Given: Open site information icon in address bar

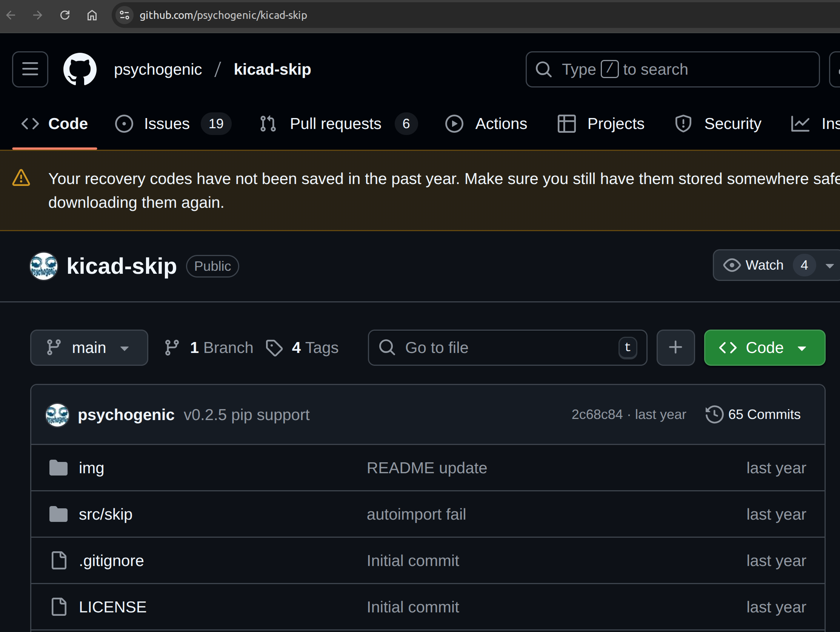Looking at the screenshot, I should 125,15.
